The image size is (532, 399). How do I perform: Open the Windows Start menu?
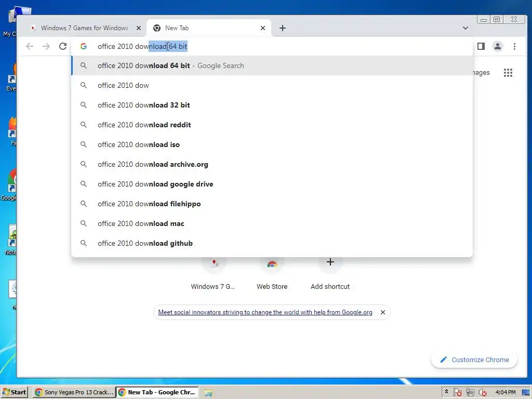(x=14, y=392)
